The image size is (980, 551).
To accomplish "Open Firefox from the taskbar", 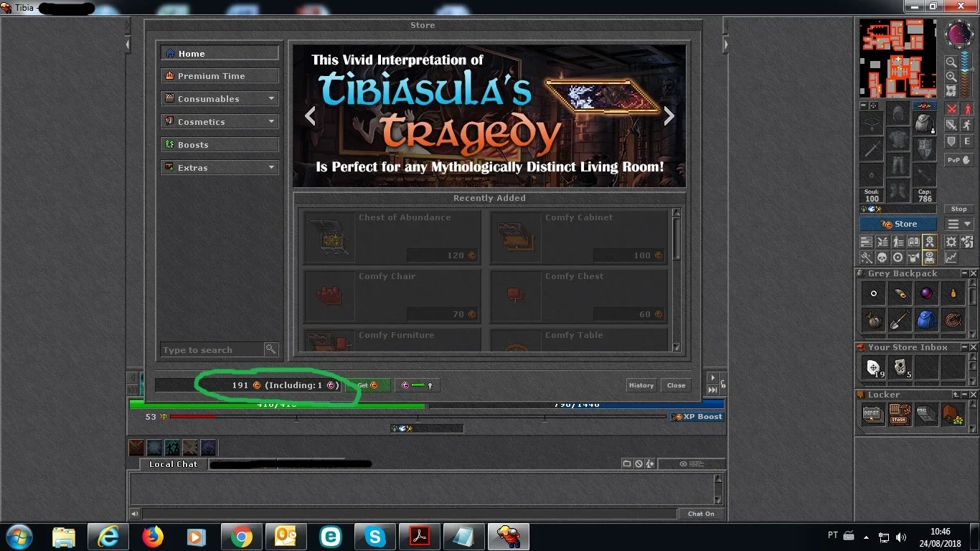I will 153,537.
